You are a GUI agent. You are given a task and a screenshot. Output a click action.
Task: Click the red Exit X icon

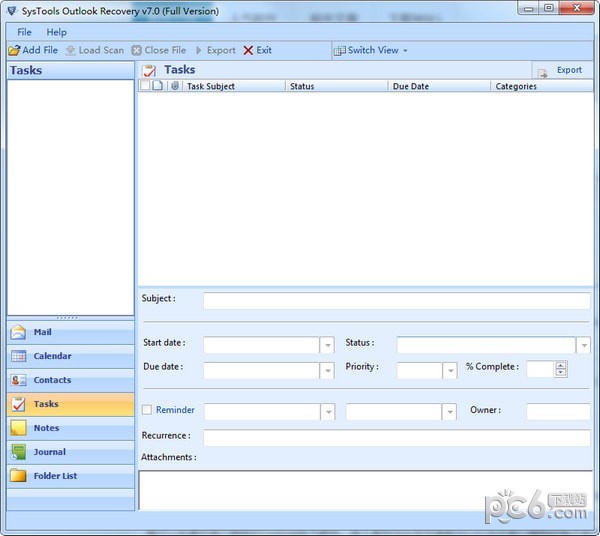[248, 51]
